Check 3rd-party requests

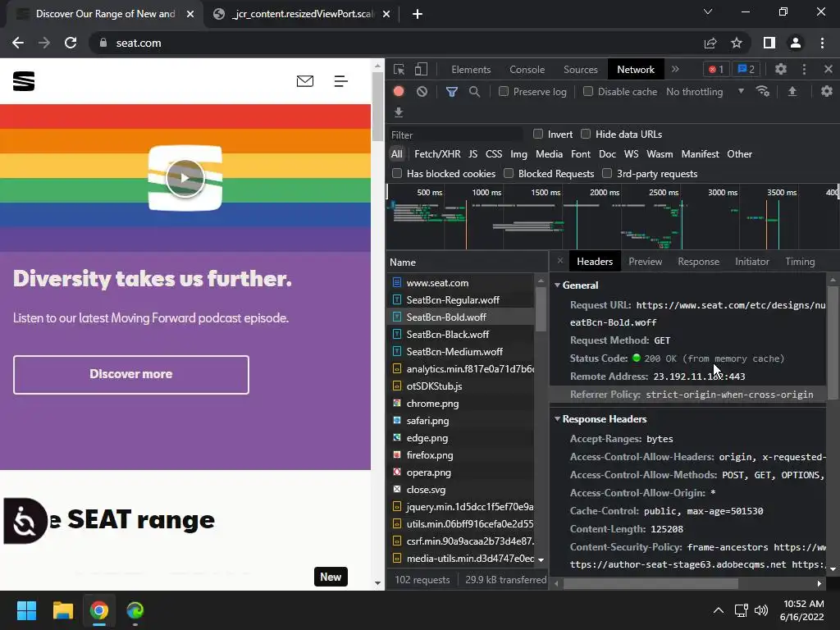click(607, 174)
